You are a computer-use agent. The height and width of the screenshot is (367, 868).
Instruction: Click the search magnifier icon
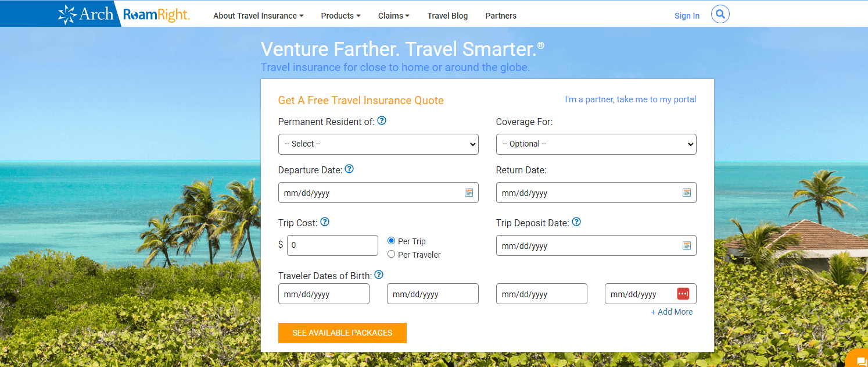(x=720, y=14)
